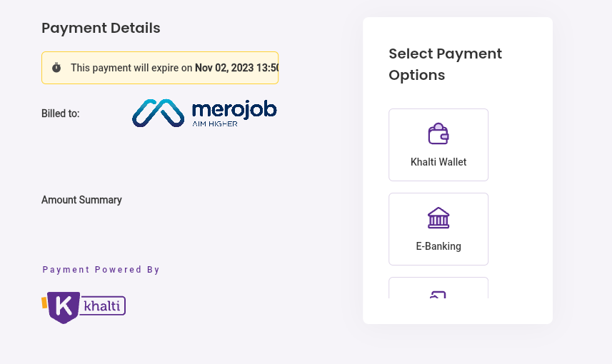Click the "Payment Powered By" text

101,270
